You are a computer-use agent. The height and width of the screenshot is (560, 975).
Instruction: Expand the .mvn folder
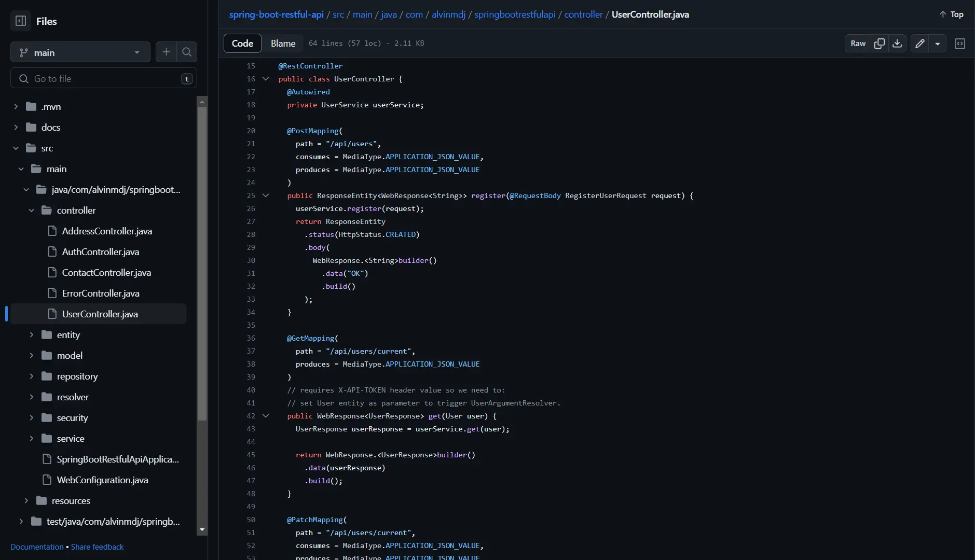[x=16, y=106]
